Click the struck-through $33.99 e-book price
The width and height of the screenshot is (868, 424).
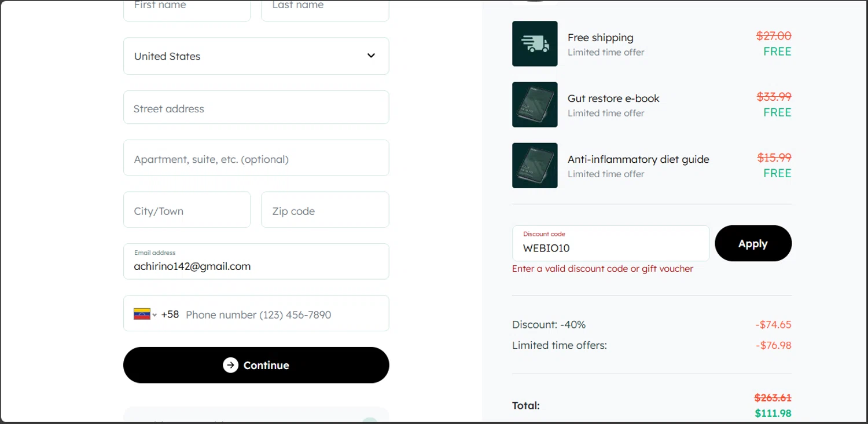pos(774,97)
